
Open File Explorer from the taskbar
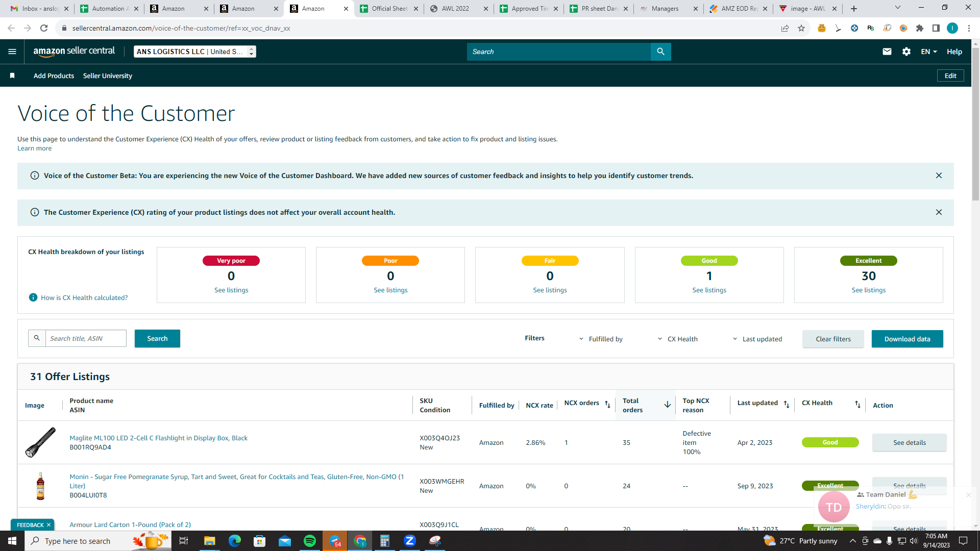(210, 541)
